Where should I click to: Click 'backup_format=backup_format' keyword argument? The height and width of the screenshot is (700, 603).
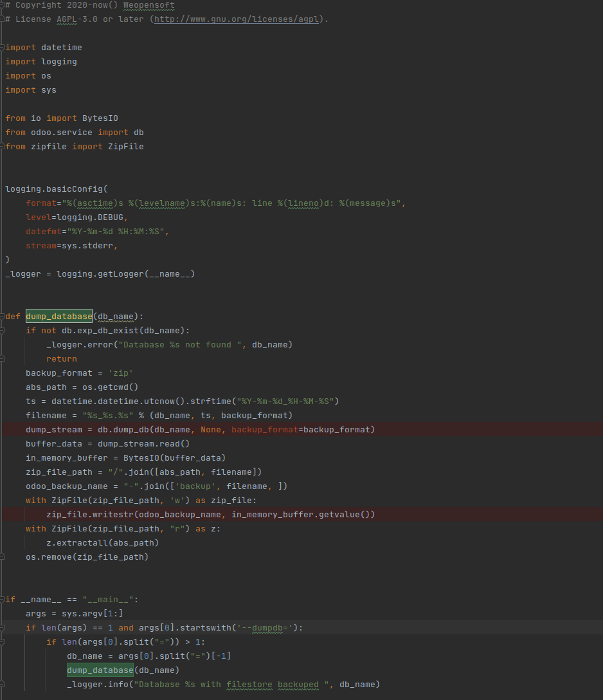[x=300, y=430]
